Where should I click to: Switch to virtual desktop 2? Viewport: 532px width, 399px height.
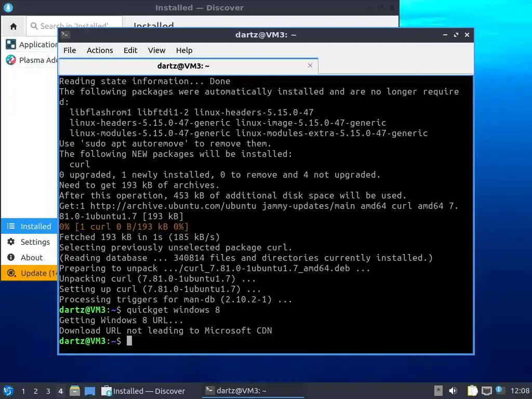click(x=35, y=391)
